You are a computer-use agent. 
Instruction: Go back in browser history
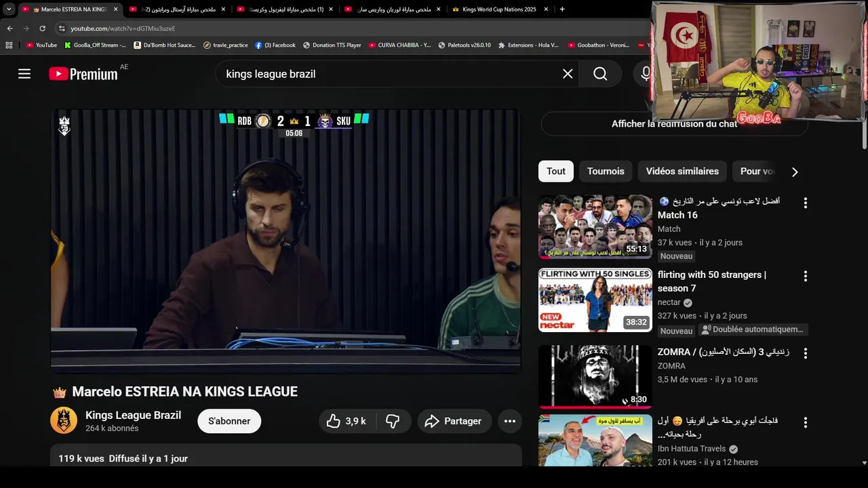click(x=9, y=28)
